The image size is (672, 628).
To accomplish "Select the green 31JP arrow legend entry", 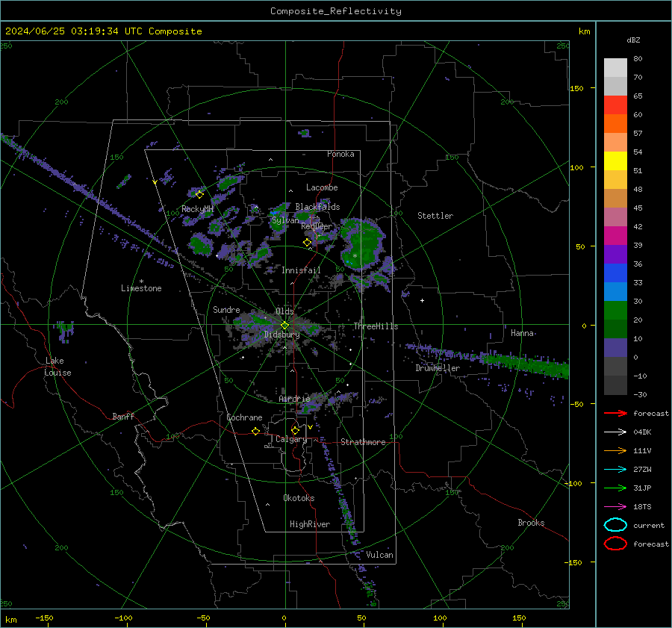I will point(615,488).
